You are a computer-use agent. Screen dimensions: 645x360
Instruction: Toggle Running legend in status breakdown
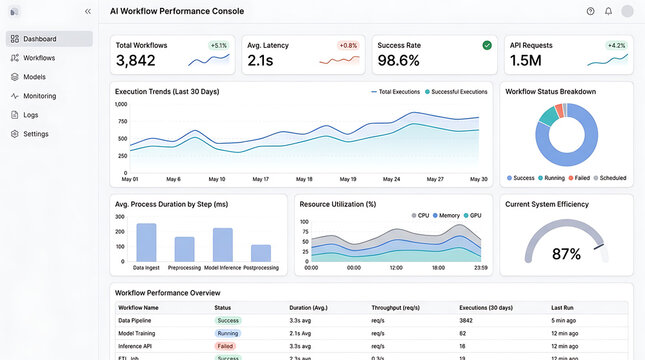point(551,178)
